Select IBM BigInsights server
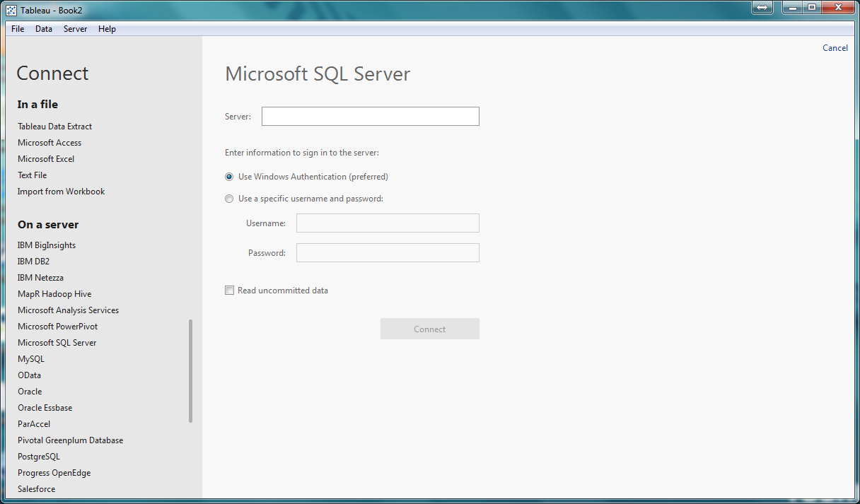The image size is (860, 504). pyautogui.click(x=47, y=245)
